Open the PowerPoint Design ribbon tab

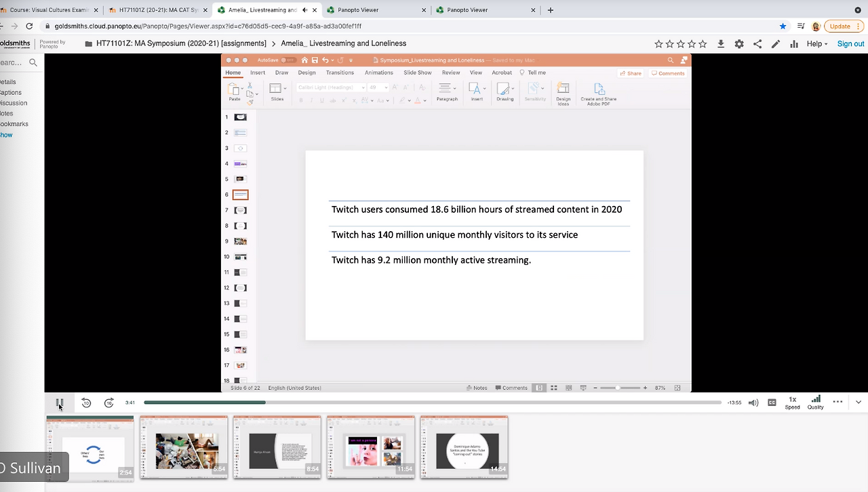307,73
